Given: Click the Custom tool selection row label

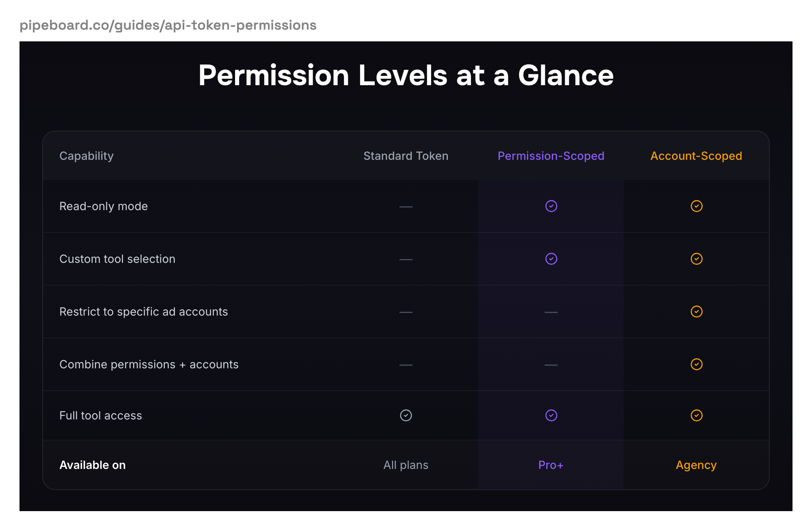Looking at the screenshot, I should pyautogui.click(x=117, y=259).
